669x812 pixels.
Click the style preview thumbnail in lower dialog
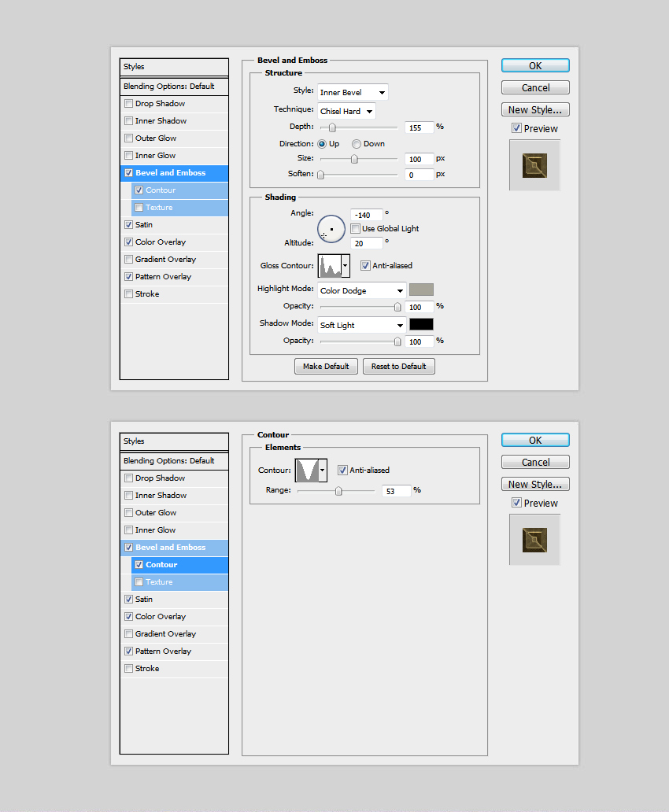pos(534,540)
